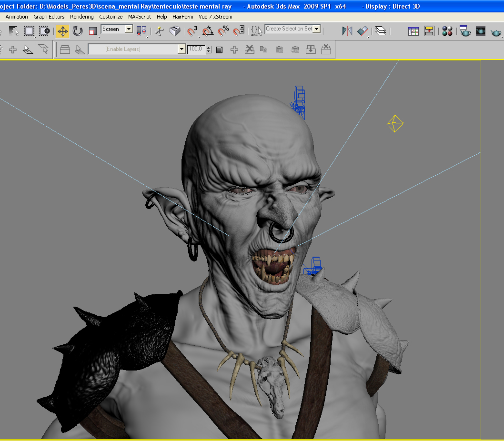The image size is (504, 441).
Task: Toggle Angle Snap
Action: (x=208, y=31)
